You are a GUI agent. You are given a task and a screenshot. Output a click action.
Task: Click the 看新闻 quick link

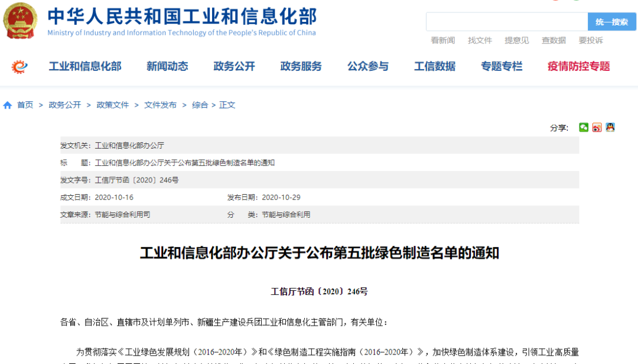tap(443, 40)
